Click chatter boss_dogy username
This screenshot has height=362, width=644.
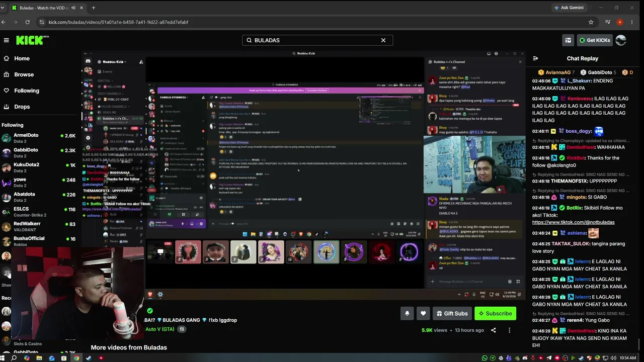(x=579, y=131)
